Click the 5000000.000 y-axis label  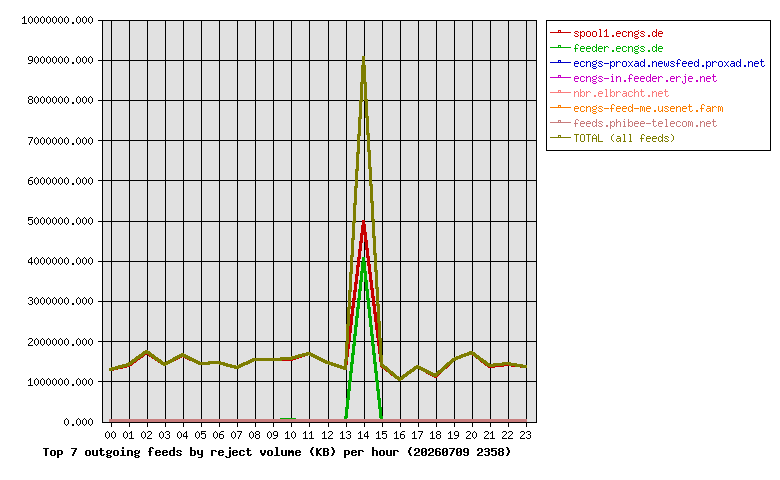[x=60, y=221]
